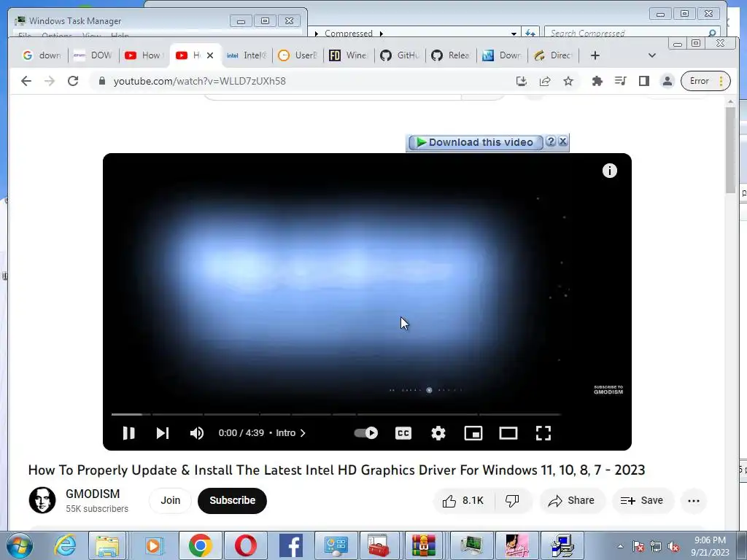747x560 pixels.
Task: Open help on download bar question mark
Action: point(551,141)
